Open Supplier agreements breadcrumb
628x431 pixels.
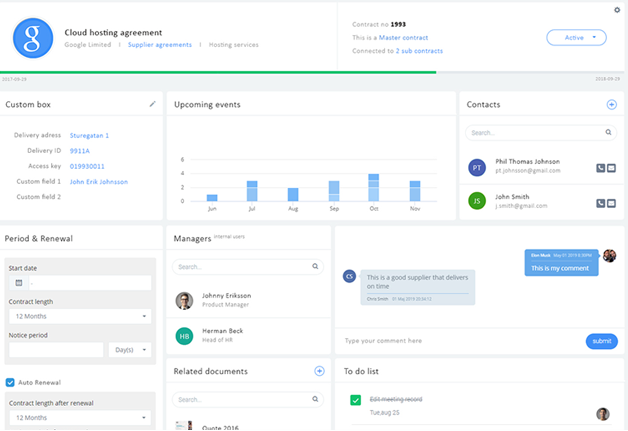point(159,45)
